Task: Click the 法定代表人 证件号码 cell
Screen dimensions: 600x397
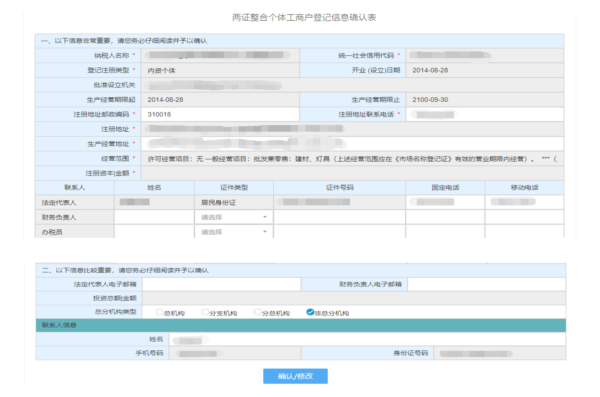Action: (339, 202)
